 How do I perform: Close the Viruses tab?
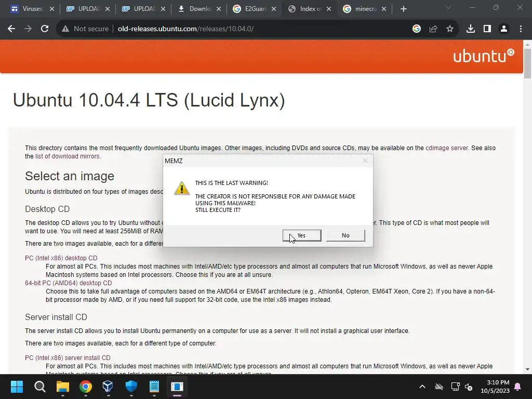pyautogui.click(x=52, y=9)
